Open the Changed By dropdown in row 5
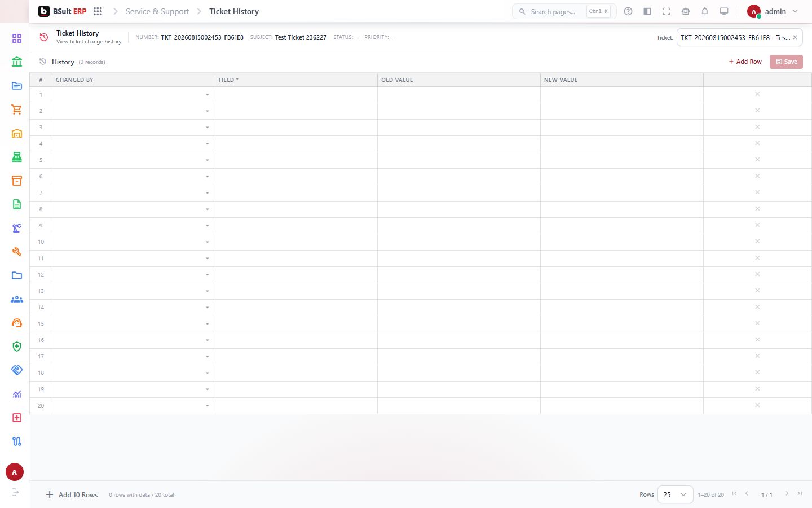812x508 pixels. [207, 160]
